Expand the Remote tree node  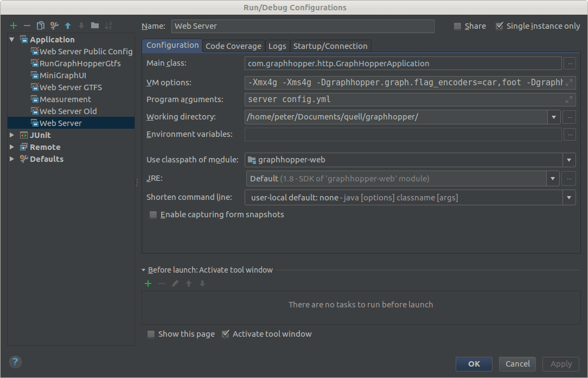(12, 147)
